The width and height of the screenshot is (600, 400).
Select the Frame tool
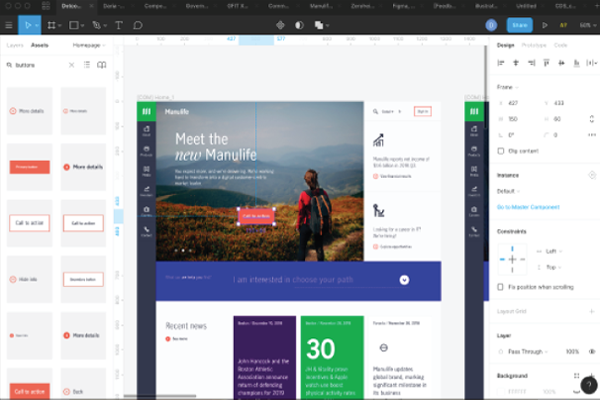pos(51,25)
